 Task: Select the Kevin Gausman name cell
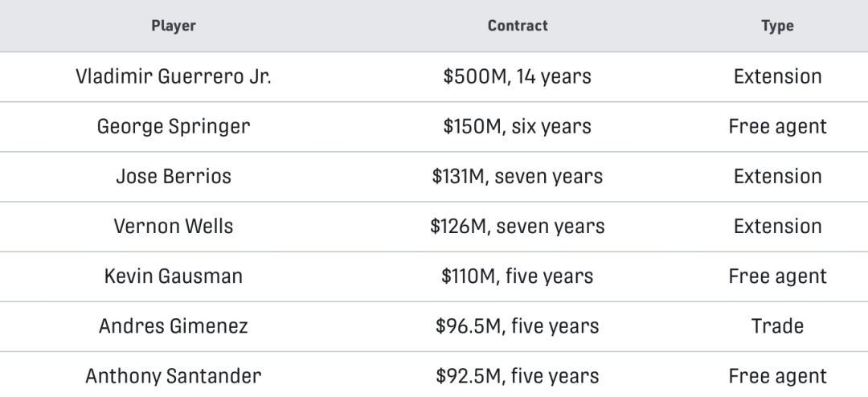coord(174,276)
